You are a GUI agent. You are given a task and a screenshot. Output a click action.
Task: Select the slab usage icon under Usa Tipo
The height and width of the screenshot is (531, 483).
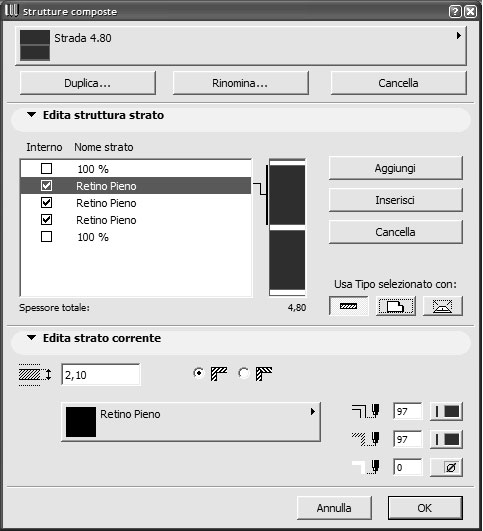(396, 306)
